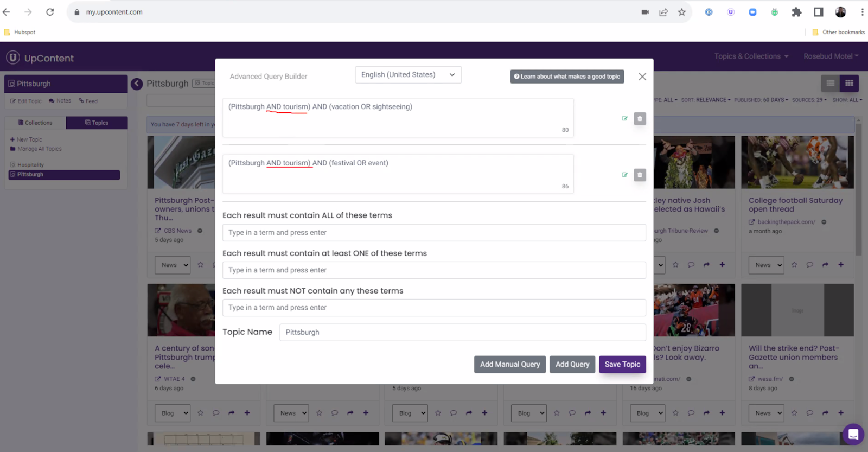Focus the at least ONE terms field
Screen dimensions: 868x452
point(434,270)
